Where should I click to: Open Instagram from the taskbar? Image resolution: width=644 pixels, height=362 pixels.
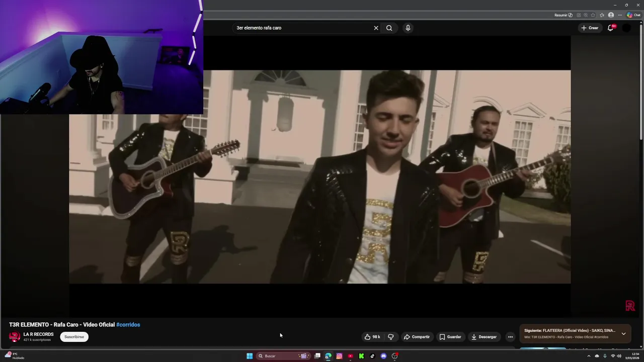click(339, 356)
